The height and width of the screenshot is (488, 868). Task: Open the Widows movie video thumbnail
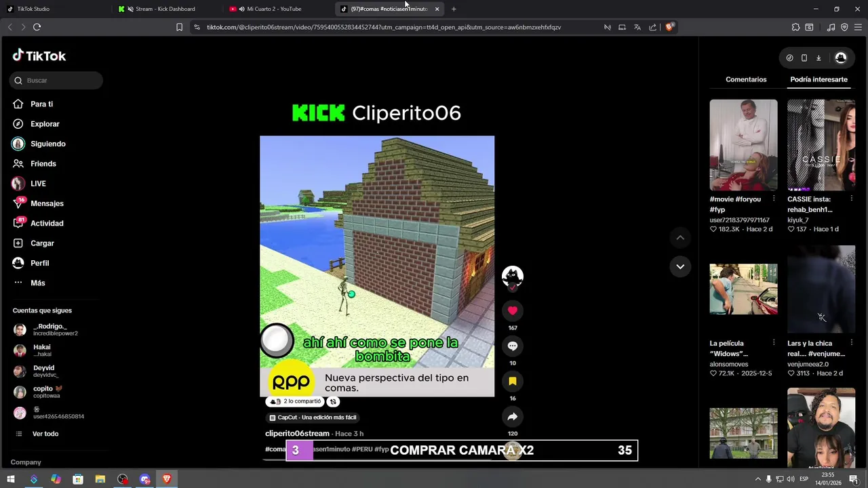[x=743, y=289]
